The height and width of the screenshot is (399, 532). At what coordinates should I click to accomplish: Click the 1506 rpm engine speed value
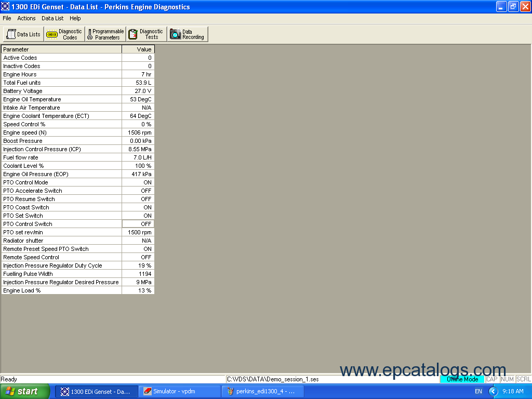pos(139,132)
